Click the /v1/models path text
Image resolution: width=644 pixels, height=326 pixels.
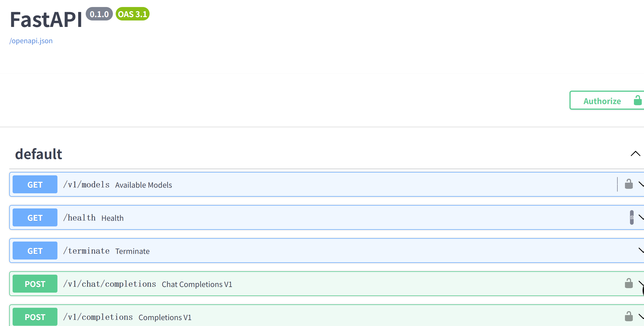86,185
